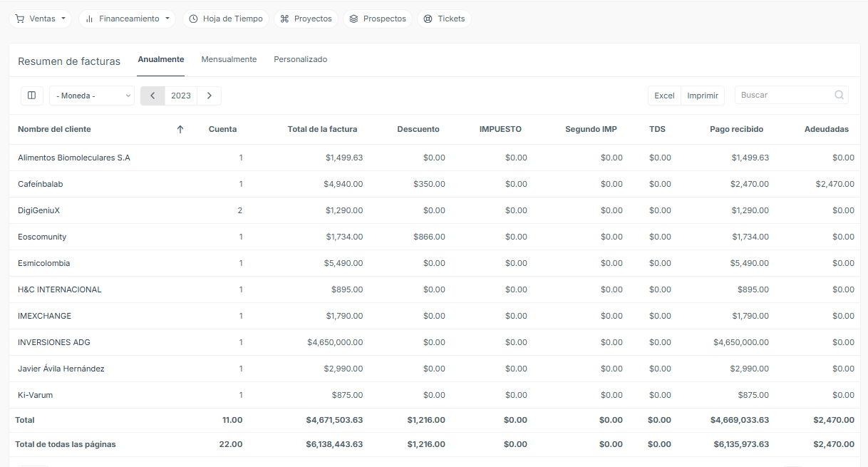This screenshot has width=868, height=467.
Task: Open the Ventas cart menu
Action: (x=40, y=19)
